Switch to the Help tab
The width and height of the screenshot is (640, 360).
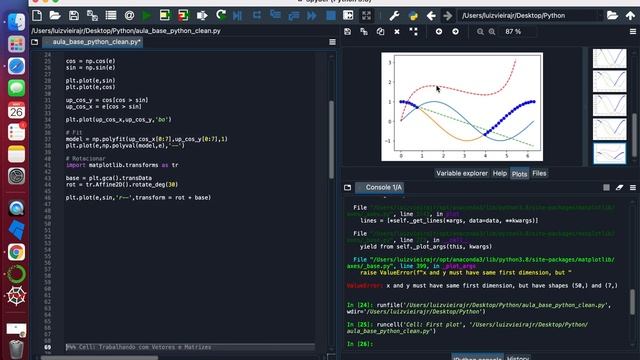point(500,173)
